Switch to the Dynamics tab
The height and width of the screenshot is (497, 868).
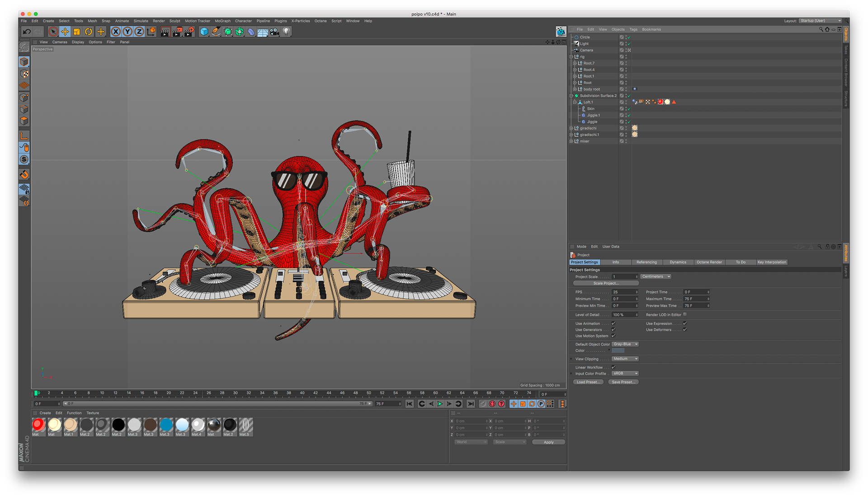tap(678, 262)
